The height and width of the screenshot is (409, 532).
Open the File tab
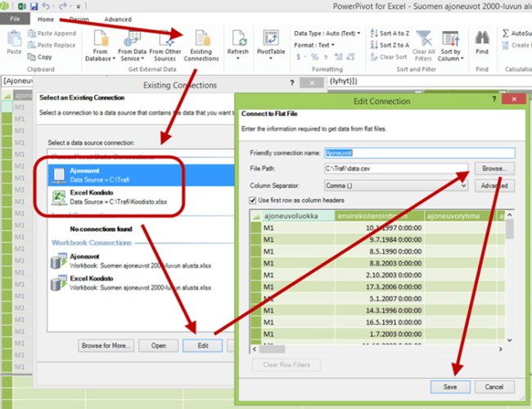15,19
